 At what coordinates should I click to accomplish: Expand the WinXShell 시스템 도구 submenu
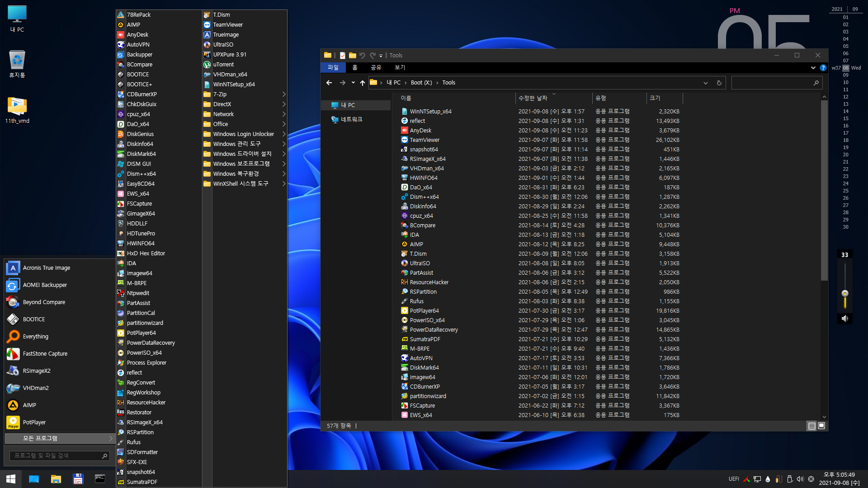pos(245,184)
